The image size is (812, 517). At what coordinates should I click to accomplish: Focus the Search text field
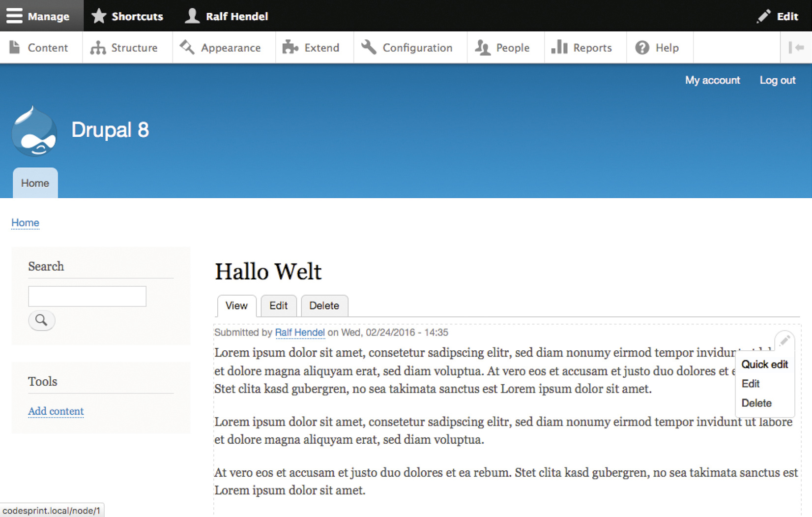(87, 296)
